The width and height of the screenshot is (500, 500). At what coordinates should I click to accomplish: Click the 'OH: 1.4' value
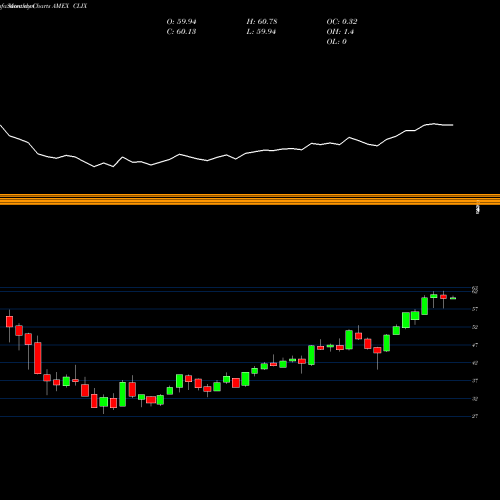coord(340,32)
